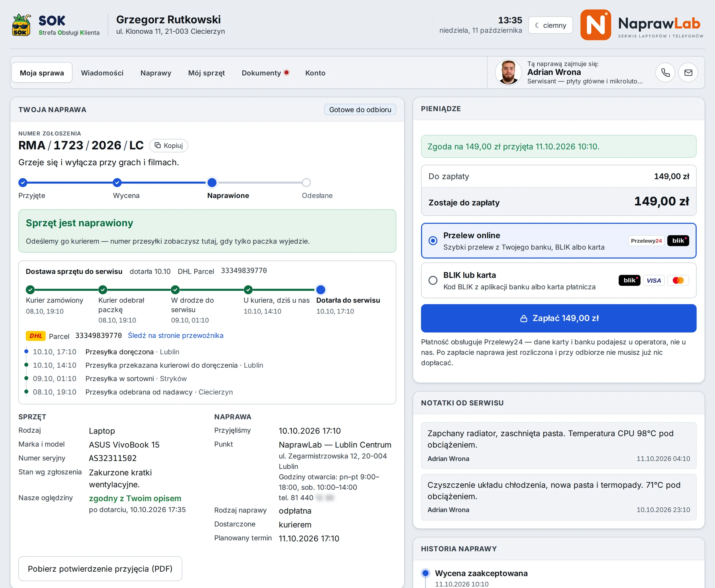Click Adrian Wrona's avatar photo
The height and width of the screenshot is (588, 715).
click(x=508, y=72)
